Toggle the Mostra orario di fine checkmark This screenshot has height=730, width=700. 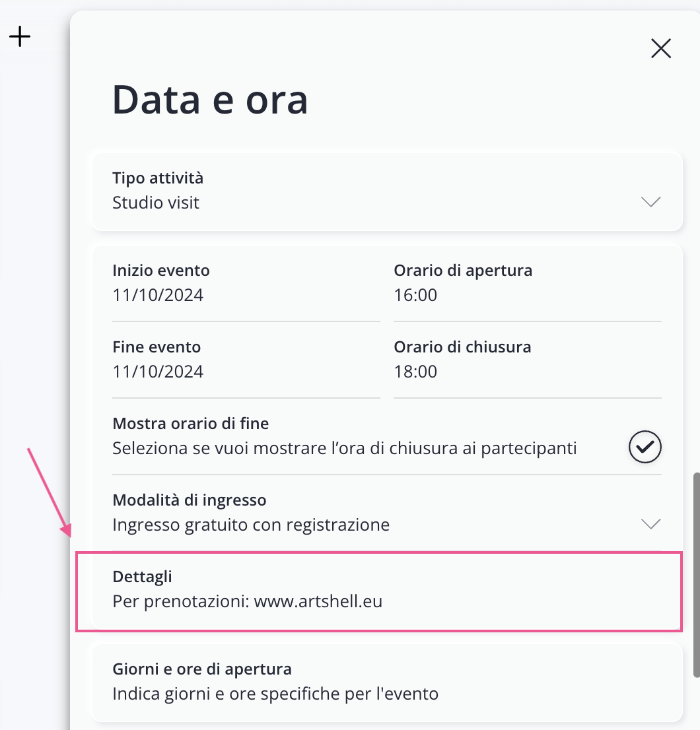tap(645, 448)
